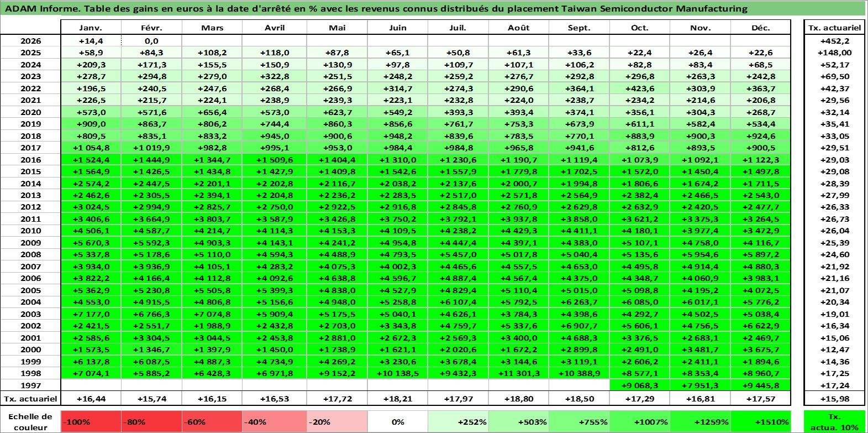Click the 2015 August value +1 779,8

(x=518, y=171)
